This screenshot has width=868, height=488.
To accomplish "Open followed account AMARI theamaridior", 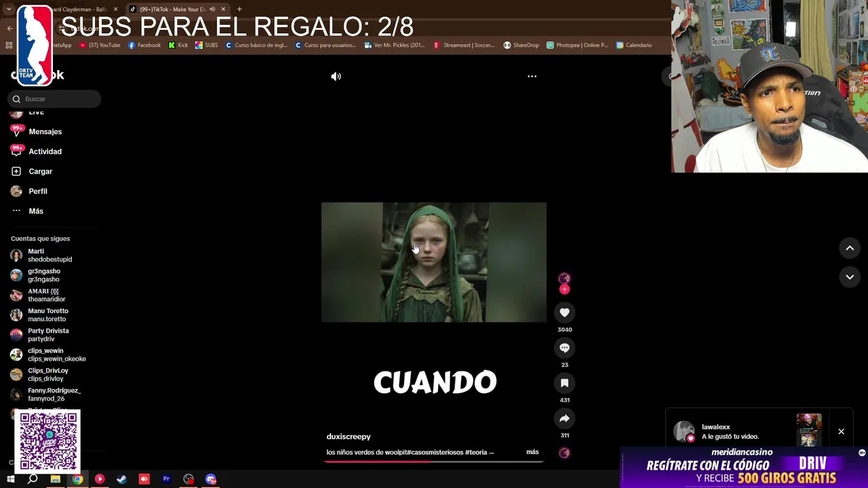I will [x=39, y=295].
